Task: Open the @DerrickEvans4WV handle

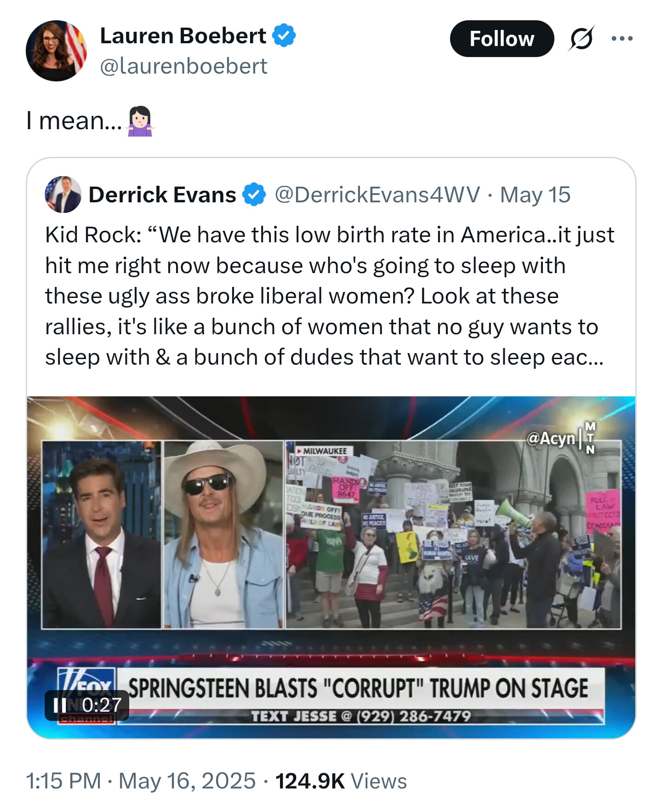Action: 377,194
